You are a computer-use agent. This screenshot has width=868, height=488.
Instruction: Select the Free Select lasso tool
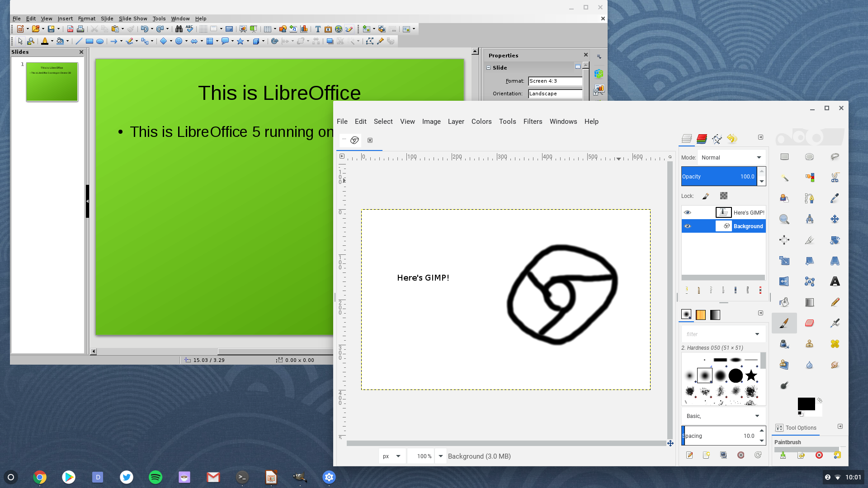point(835,157)
